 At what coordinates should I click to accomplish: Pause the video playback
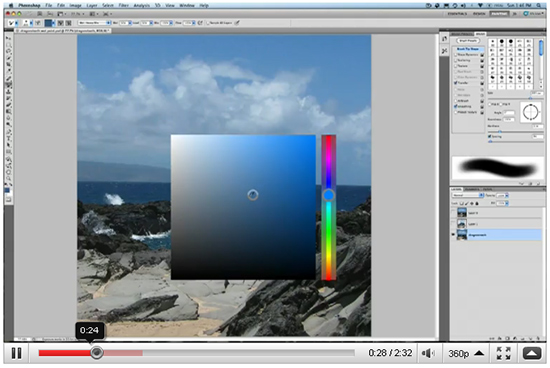[16, 353]
